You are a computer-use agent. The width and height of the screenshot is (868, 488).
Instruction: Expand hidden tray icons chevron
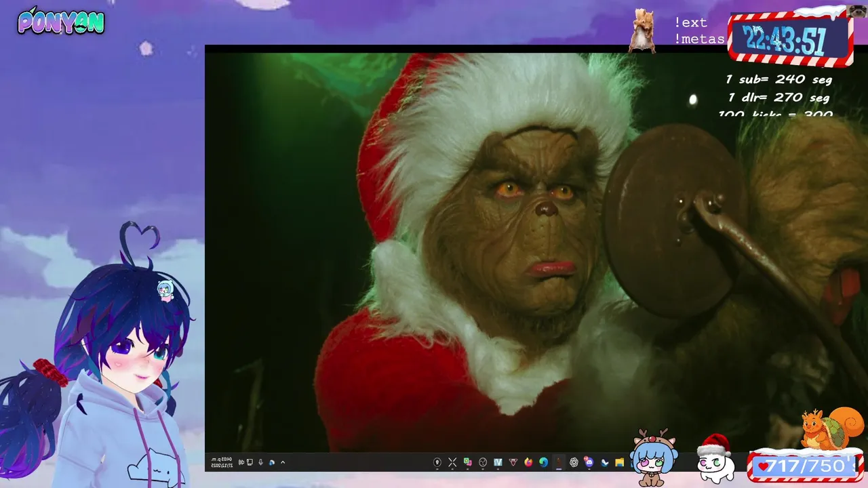(x=283, y=462)
